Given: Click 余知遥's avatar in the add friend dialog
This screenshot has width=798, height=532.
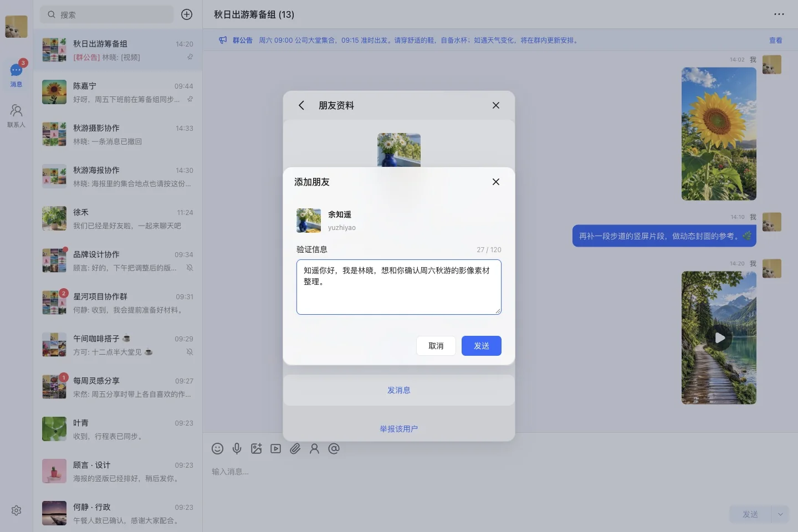Looking at the screenshot, I should (309, 220).
